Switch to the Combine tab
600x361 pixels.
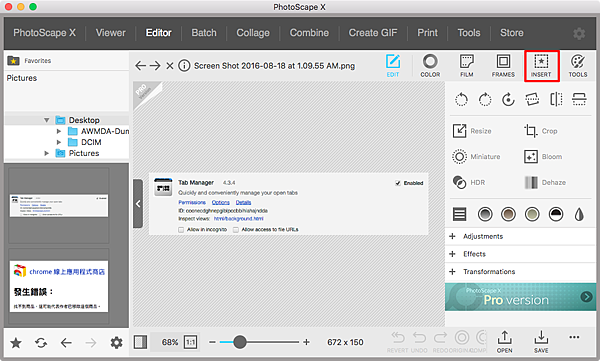tap(309, 33)
